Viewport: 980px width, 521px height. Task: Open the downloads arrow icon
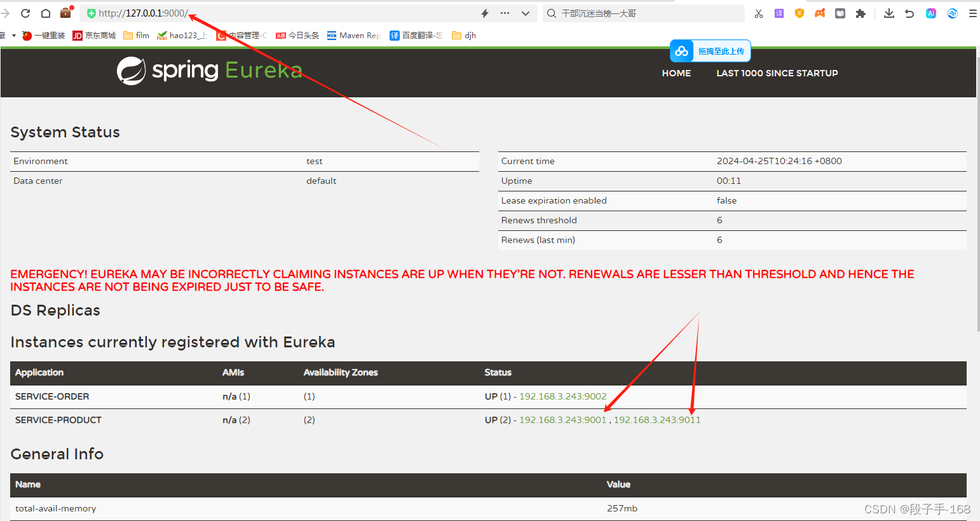tap(889, 13)
